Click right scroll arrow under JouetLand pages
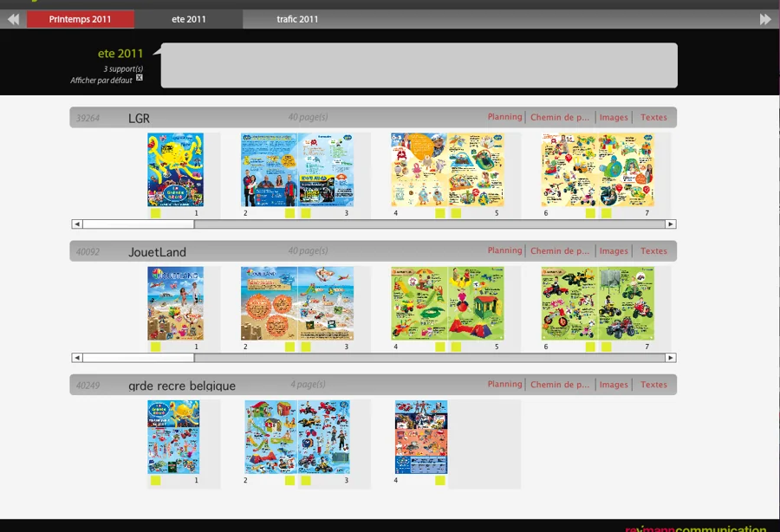 click(671, 358)
